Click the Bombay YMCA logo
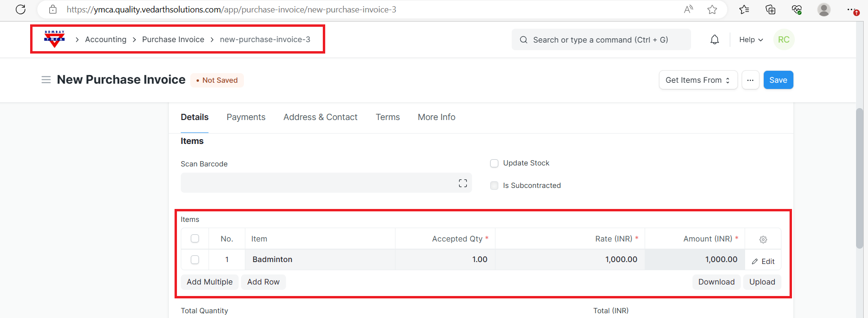Screen dimensions: 868x318 pos(55,39)
